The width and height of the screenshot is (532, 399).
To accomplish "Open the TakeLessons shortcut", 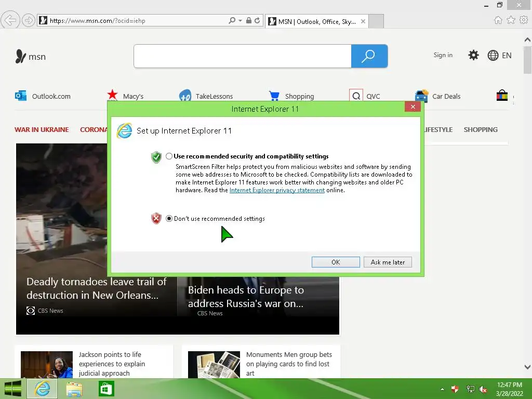I will pos(206,96).
